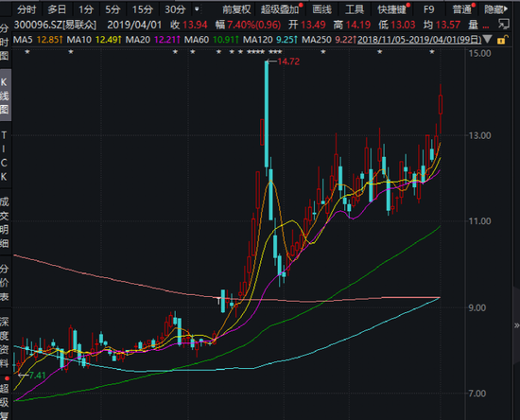Open the 前复权 price adjustment menu
520x420 pixels.
tap(236, 9)
